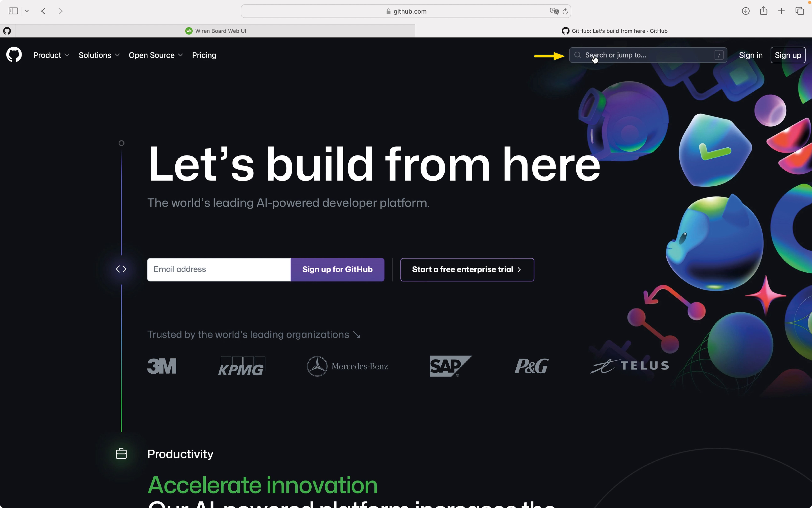
Task: Focus the Email address input field
Action: click(219, 269)
